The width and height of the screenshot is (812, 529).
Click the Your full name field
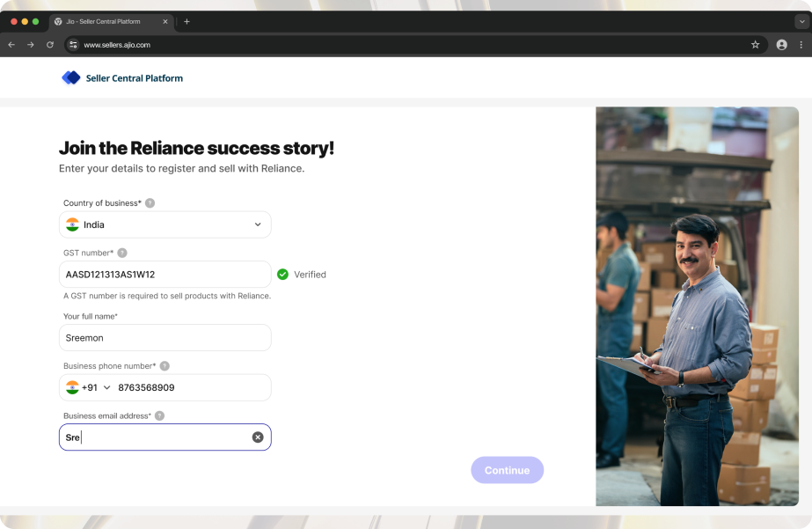coord(165,338)
